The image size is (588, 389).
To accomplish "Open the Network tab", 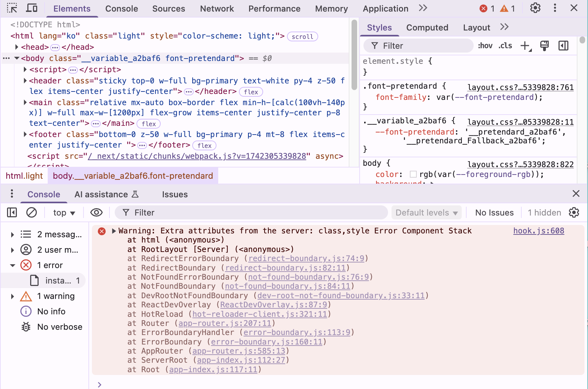I will coord(217,9).
